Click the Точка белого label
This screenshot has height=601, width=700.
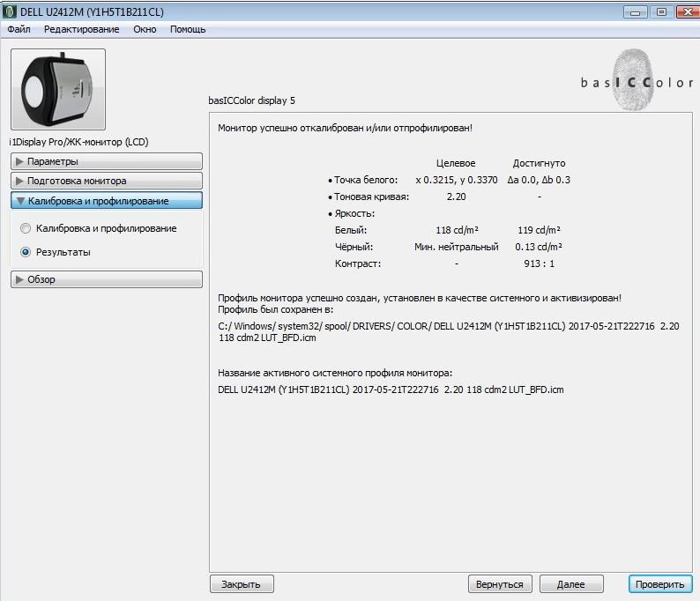366,180
